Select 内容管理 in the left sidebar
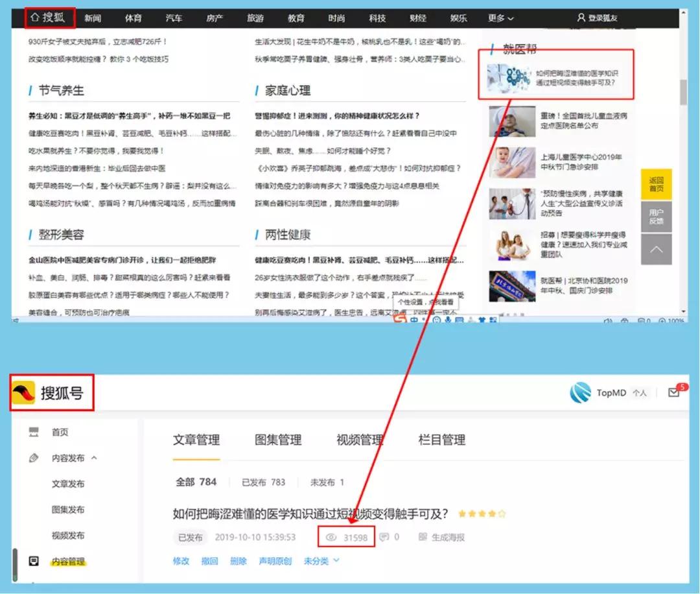The width and height of the screenshot is (700, 594). (x=68, y=562)
